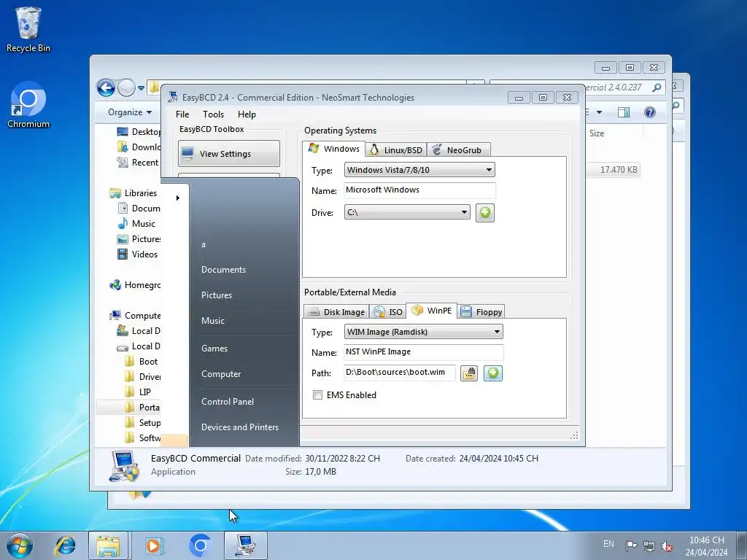The height and width of the screenshot is (560, 747).
Task: Open Games from the Start menu
Action: click(214, 349)
